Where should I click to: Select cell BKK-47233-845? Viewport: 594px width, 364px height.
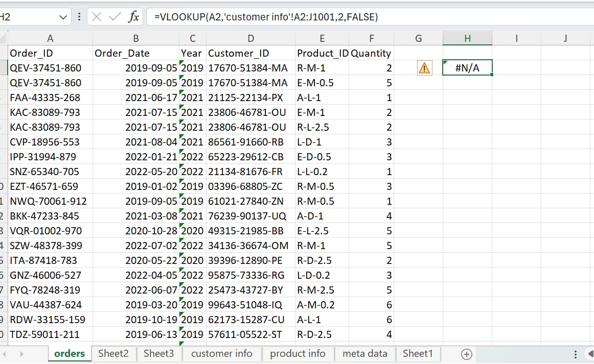(50, 216)
